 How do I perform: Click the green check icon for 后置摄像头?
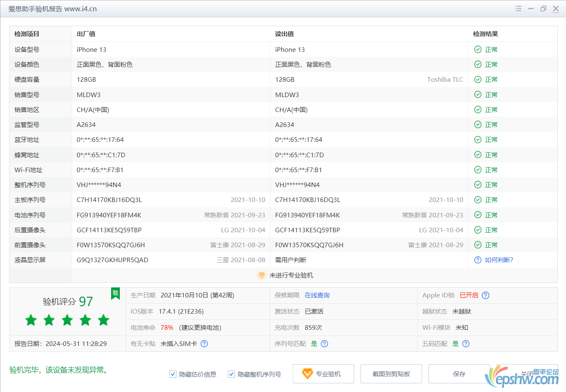pyautogui.click(x=478, y=230)
